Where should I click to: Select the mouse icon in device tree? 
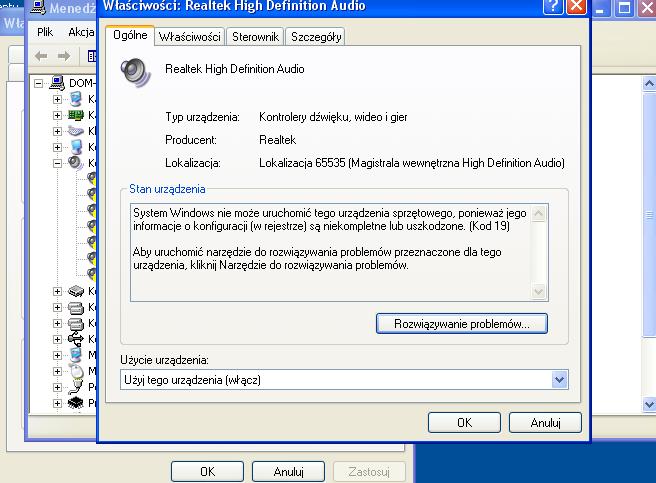click(x=76, y=371)
